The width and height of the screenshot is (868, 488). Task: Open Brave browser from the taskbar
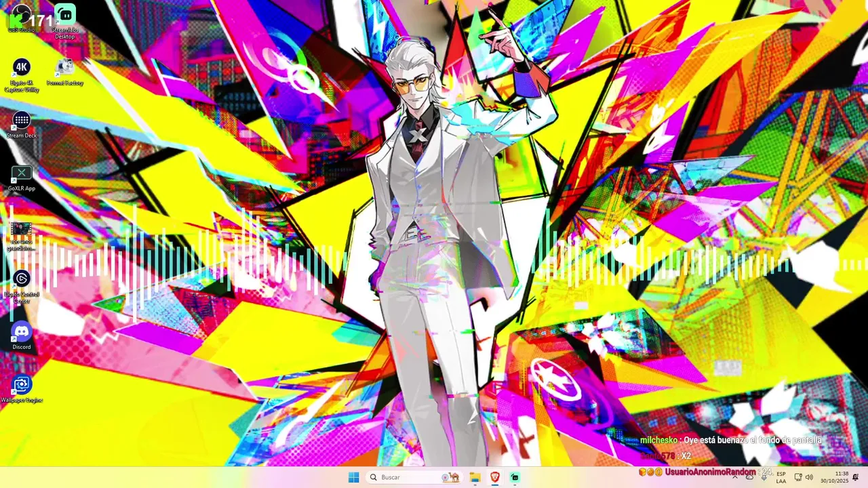coord(495,477)
